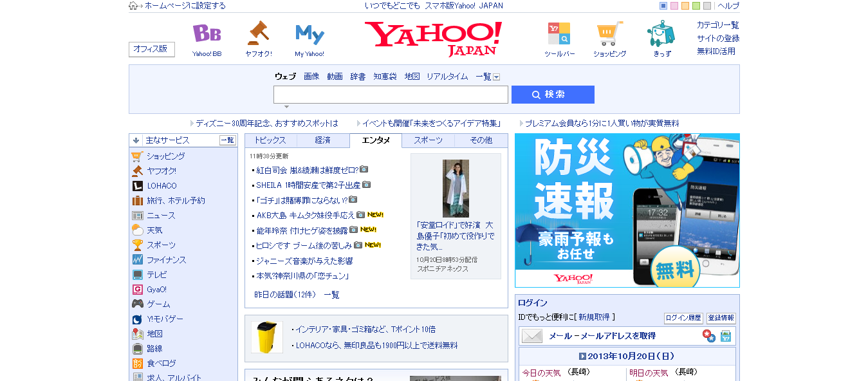Click the camera icon next to 紅白司会 headline

tap(364, 169)
